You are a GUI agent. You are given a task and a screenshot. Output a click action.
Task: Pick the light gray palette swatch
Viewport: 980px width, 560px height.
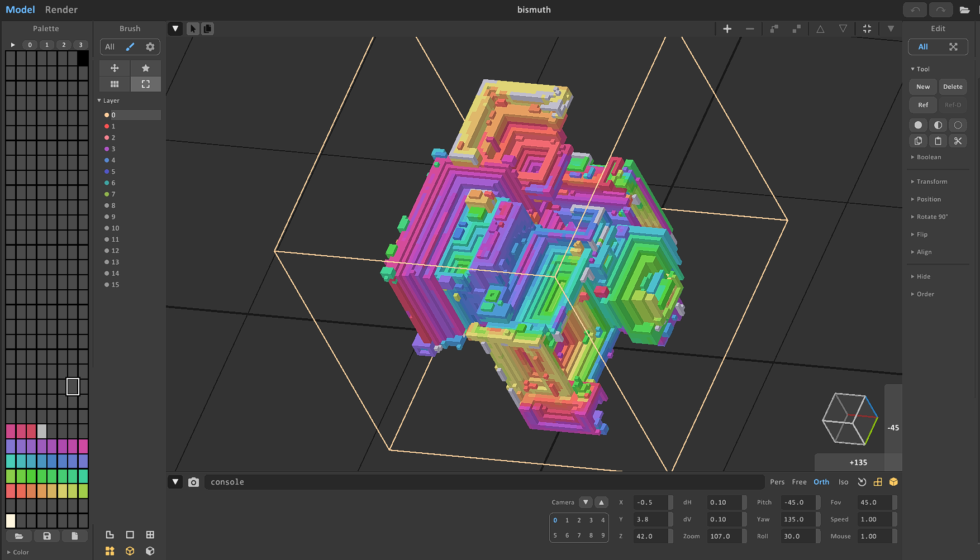(x=42, y=431)
